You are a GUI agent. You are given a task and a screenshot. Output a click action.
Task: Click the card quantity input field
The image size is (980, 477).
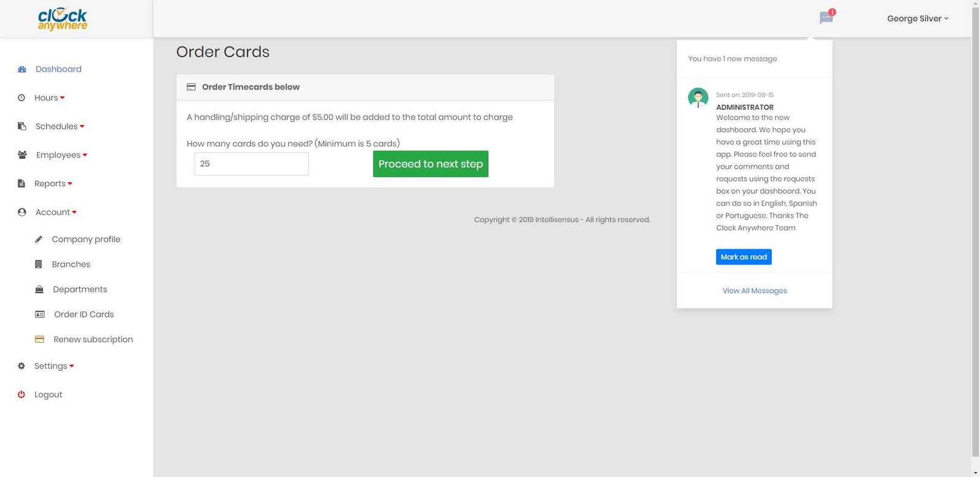251,164
